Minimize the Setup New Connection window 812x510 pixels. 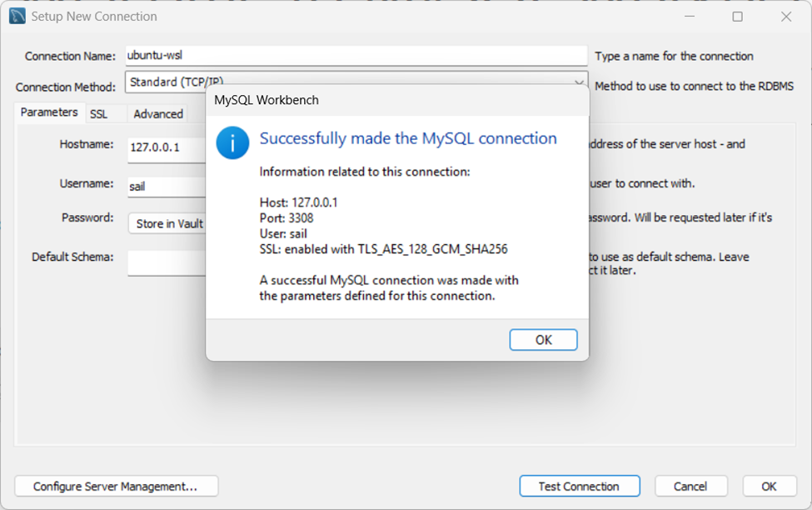690,16
